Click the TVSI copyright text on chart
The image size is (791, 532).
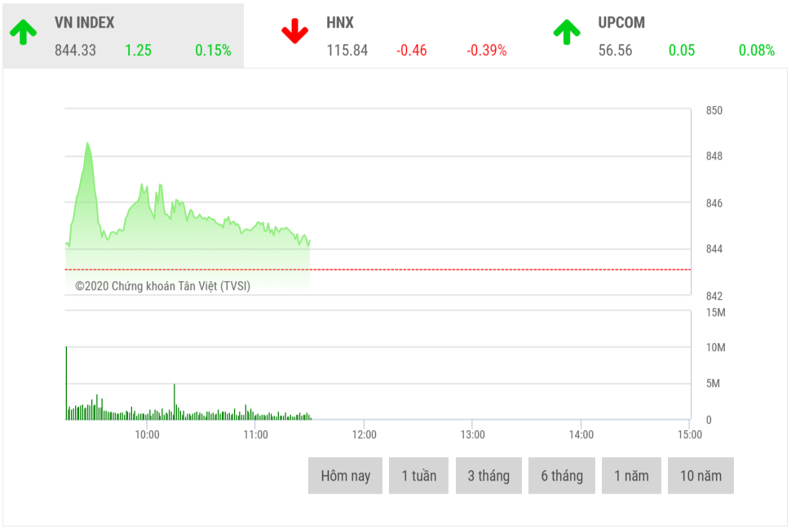[x=163, y=286]
